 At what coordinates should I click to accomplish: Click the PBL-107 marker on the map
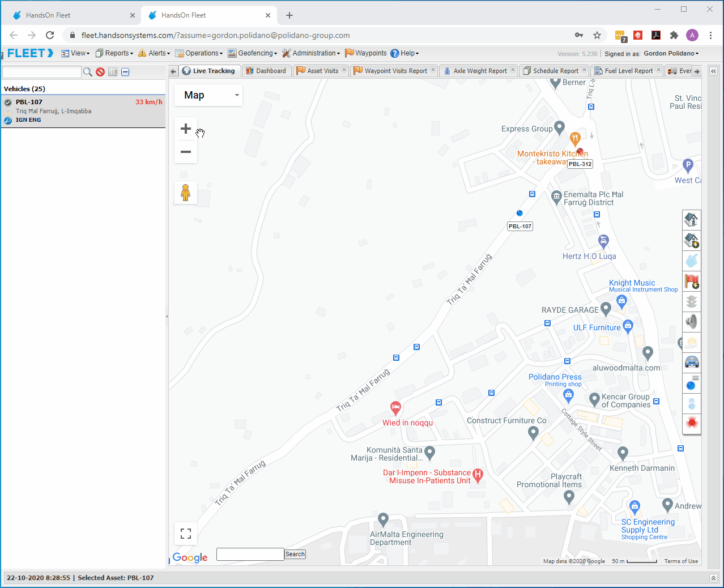(519, 214)
